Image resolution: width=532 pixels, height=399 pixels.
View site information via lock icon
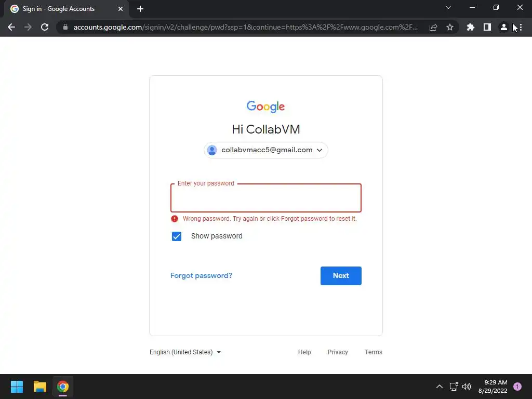(x=65, y=27)
